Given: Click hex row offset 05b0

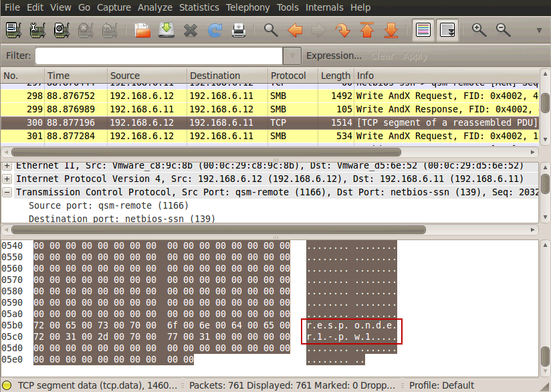Looking at the screenshot, I should tap(12, 325).
